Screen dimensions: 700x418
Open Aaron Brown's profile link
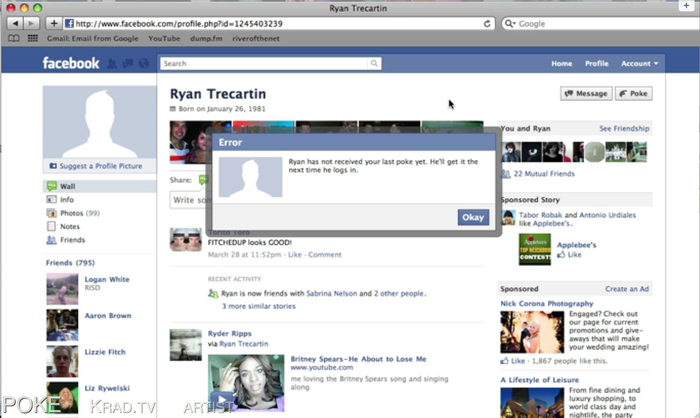108,315
